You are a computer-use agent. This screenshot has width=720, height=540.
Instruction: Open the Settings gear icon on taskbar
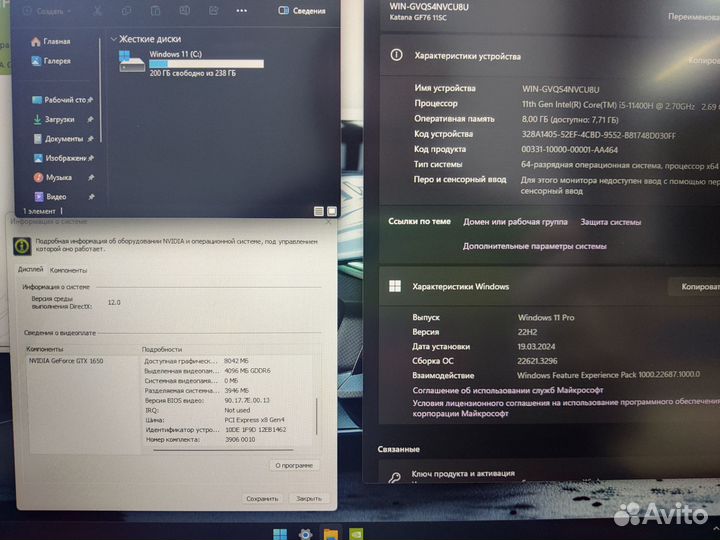pyautogui.click(x=305, y=534)
